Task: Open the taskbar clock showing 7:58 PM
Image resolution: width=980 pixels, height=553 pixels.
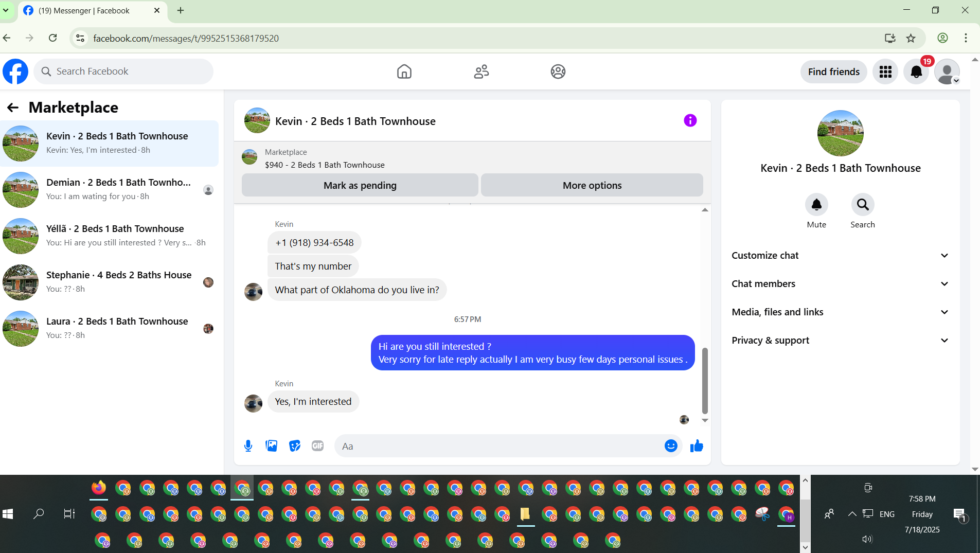Action: pyautogui.click(x=922, y=499)
